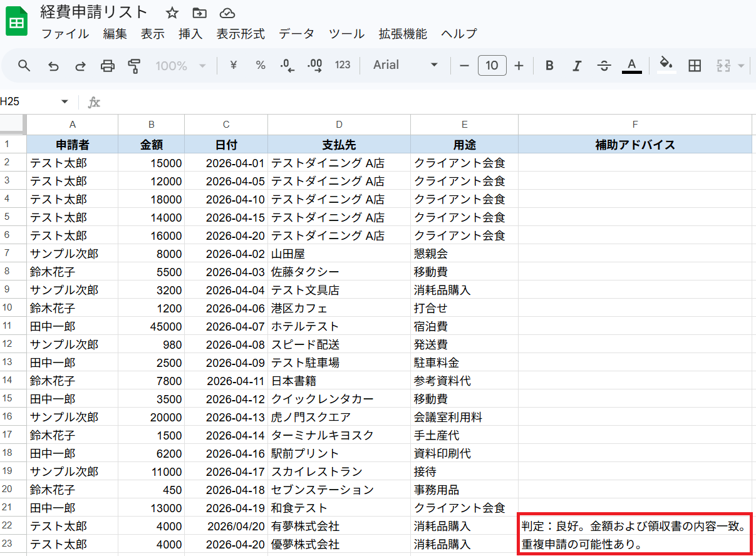Print the spreadsheet
This screenshot has height=556, width=756.
tap(108, 65)
